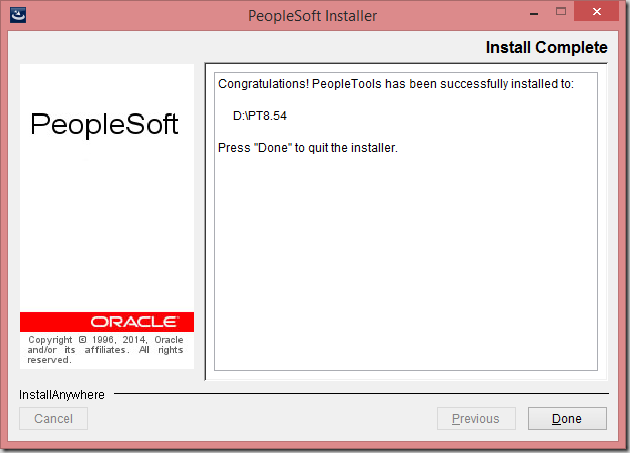The width and height of the screenshot is (630, 453).
Task: Click the Cancel button
Action: [53, 418]
